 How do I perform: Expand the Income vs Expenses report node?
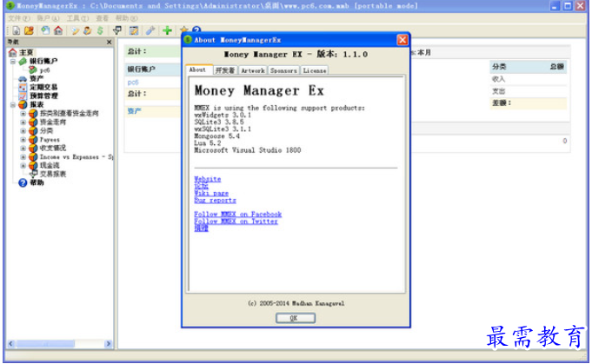click(x=23, y=156)
